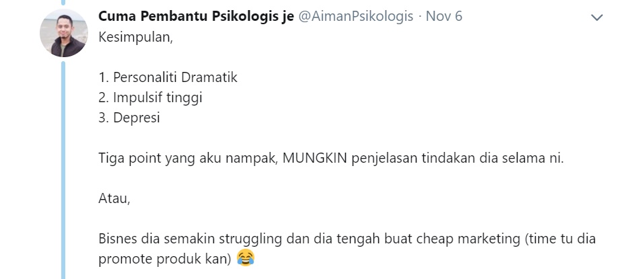Click the word Atau in the tweet
The image size is (644, 279).
point(114,198)
